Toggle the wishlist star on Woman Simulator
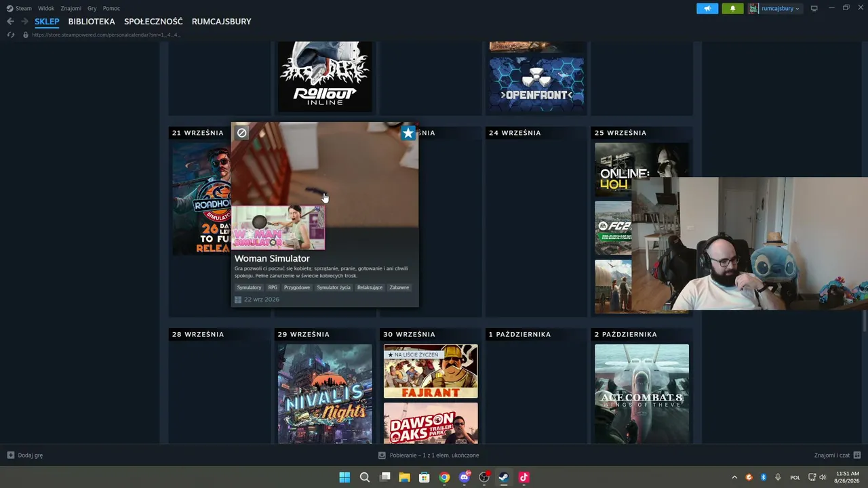Image resolution: width=868 pixels, height=488 pixels. click(x=408, y=133)
